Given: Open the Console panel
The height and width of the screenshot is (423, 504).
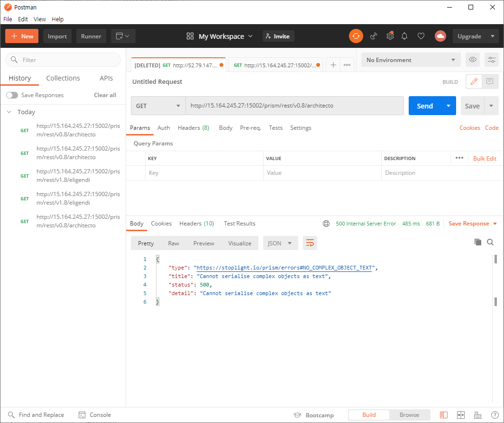Looking at the screenshot, I should point(95,415).
